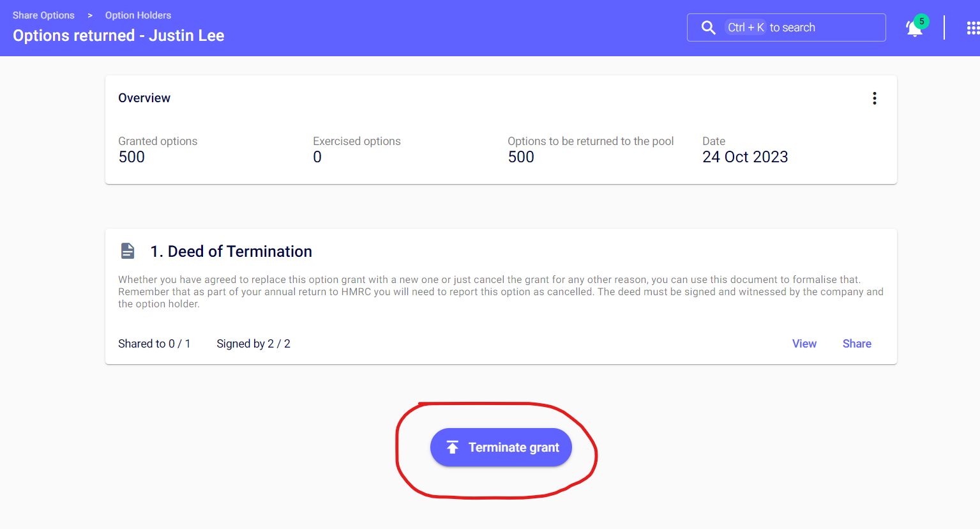Click the date value 24 Oct 2023
This screenshot has width=980, height=529.
click(x=744, y=157)
